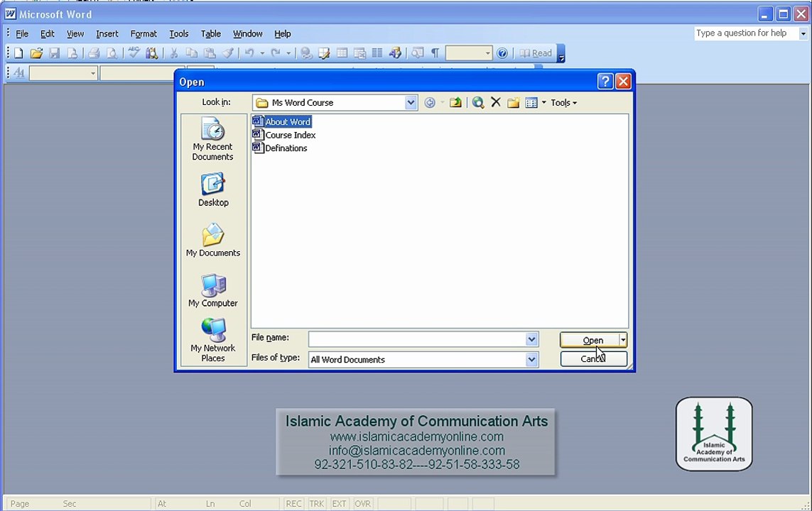This screenshot has width=812, height=511.
Task: Select the Definations document
Action: [x=280, y=148]
